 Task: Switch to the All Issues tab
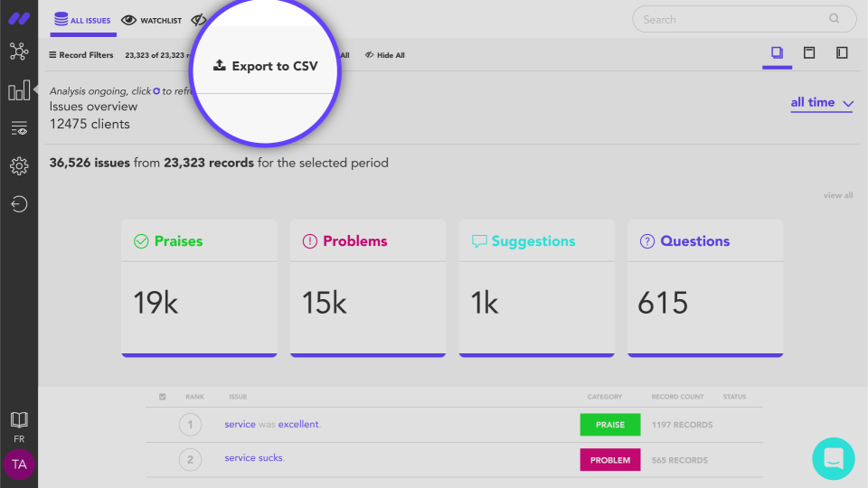click(x=83, y=20)
